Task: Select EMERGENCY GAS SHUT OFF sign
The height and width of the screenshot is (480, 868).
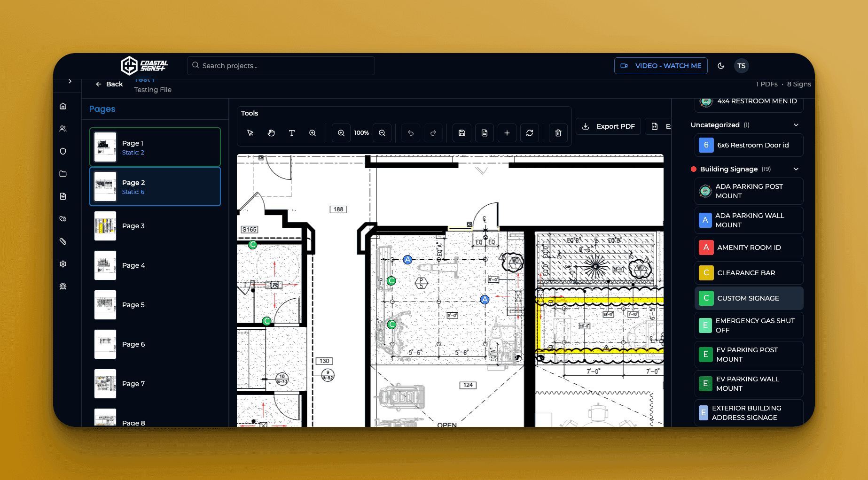Action: [749, 325]
